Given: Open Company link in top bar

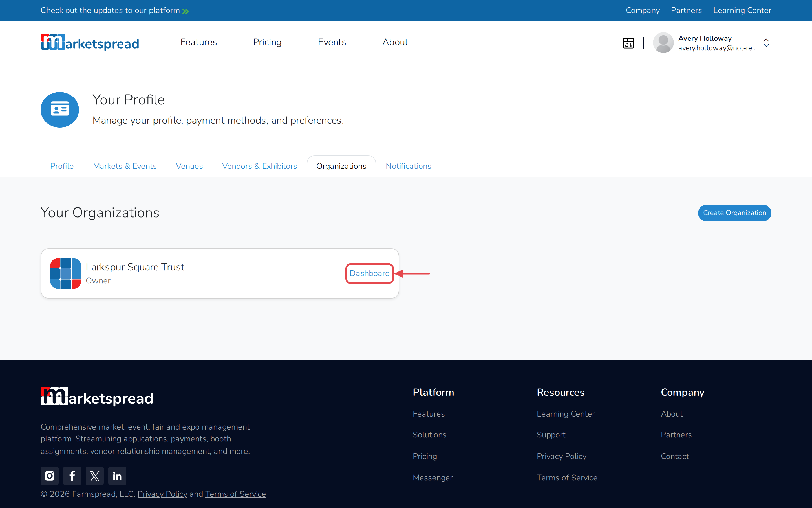Looking at the screenshot, I should click(643, 10).
